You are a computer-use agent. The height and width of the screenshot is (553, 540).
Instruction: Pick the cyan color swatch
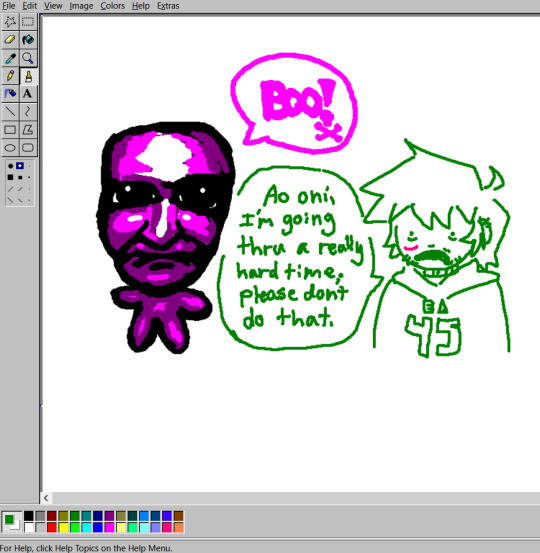(x=86, y=528)
